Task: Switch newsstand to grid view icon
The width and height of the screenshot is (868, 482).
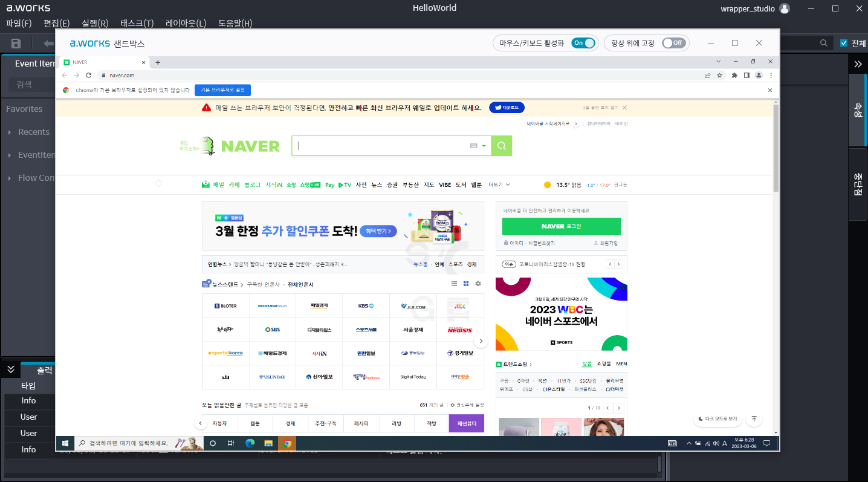Action: click(466, 284)
